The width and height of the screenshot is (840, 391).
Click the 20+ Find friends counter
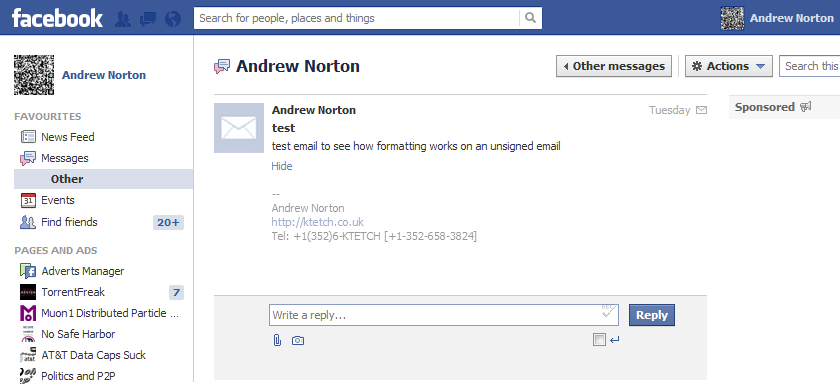(x=168, y=222)
